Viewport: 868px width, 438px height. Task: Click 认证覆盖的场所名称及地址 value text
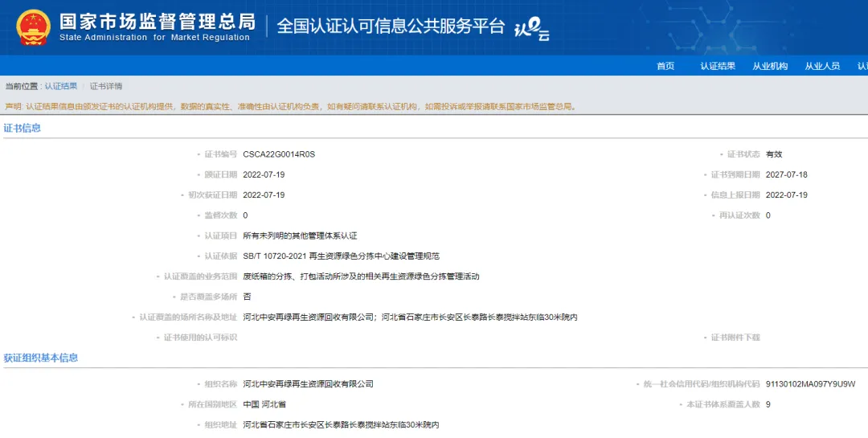tap(410, 317)
